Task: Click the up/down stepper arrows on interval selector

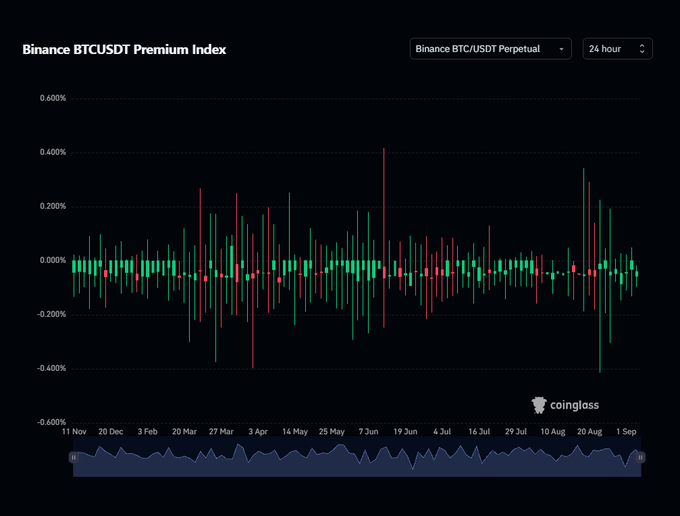Action: tap(642, 49)
